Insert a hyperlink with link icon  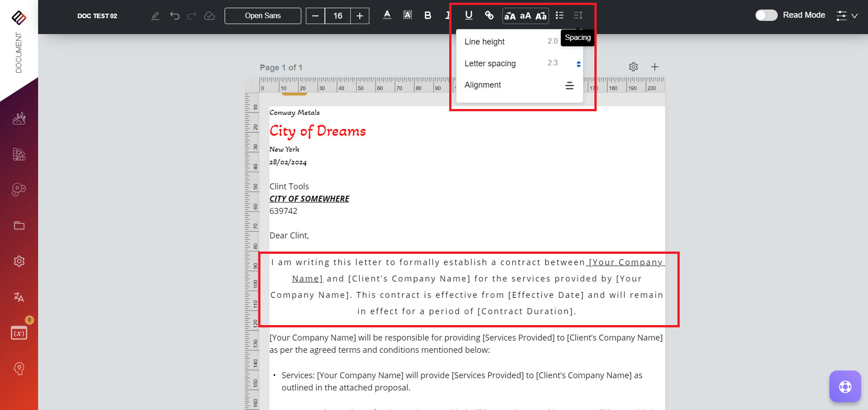(x=489, y=15)
